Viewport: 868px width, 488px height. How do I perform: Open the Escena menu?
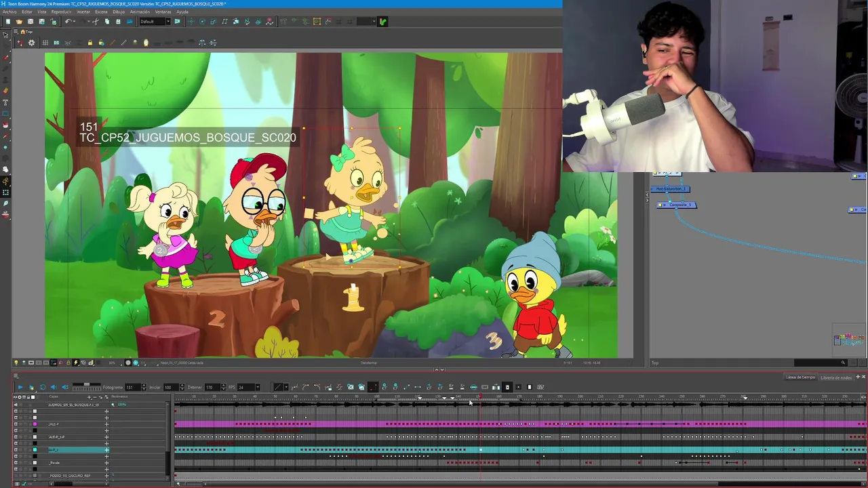point(101,12)
